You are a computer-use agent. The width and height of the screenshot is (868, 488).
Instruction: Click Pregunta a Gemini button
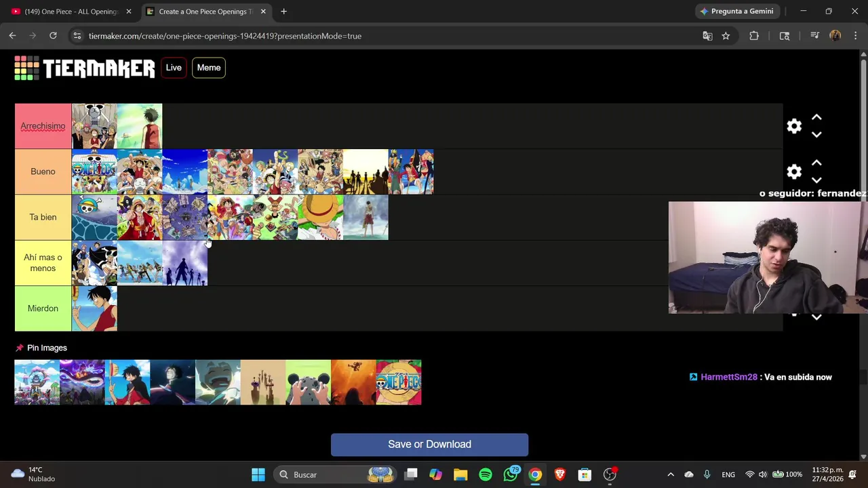tap(736, 12)
